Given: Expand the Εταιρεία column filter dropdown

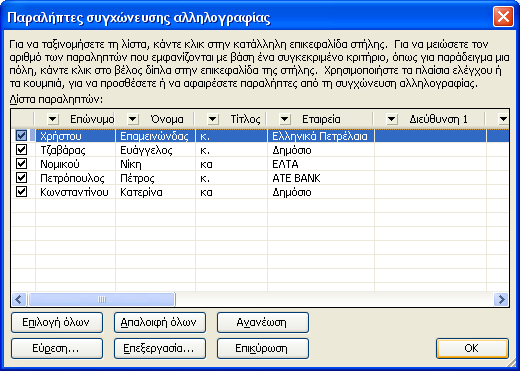Looking at the screenshot, I should pyautogui.click(x=285, y=119).
